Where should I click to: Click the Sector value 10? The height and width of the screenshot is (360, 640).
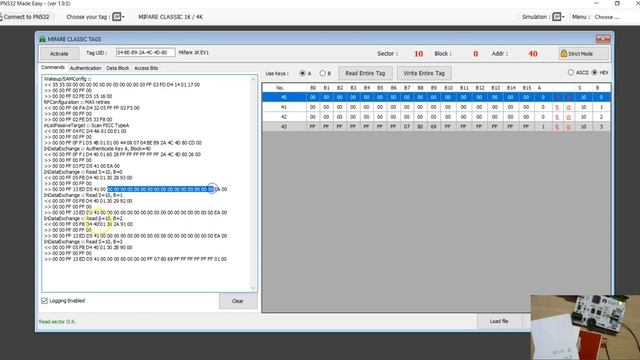pyautogui.click(x=418, y=53)
